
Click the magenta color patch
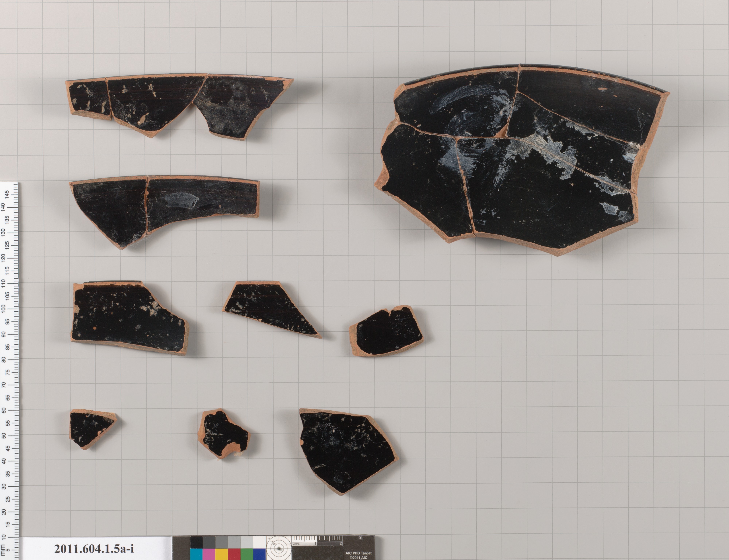pyautogui.click(x=209, y=554)
